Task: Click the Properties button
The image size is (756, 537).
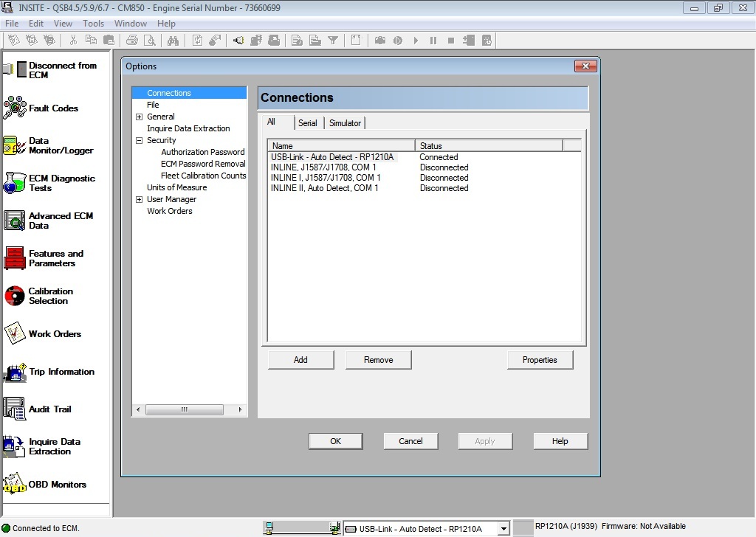Action: click(540, 359)
